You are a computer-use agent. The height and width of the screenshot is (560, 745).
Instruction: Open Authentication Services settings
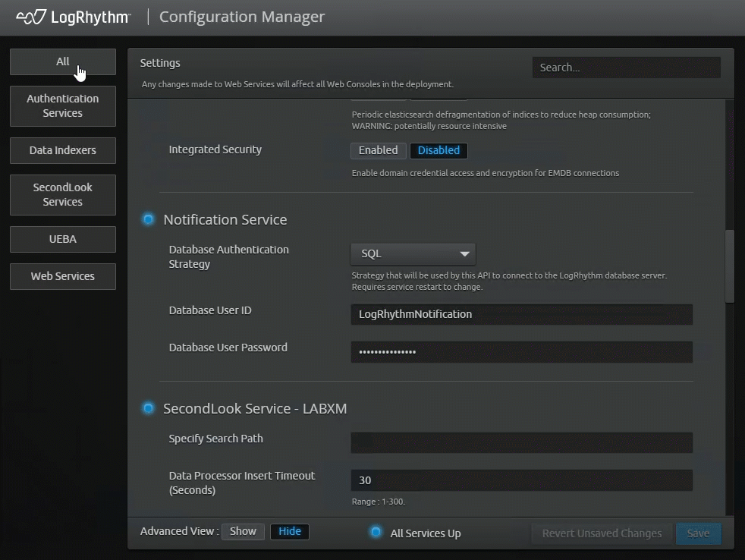pos(62,105)
